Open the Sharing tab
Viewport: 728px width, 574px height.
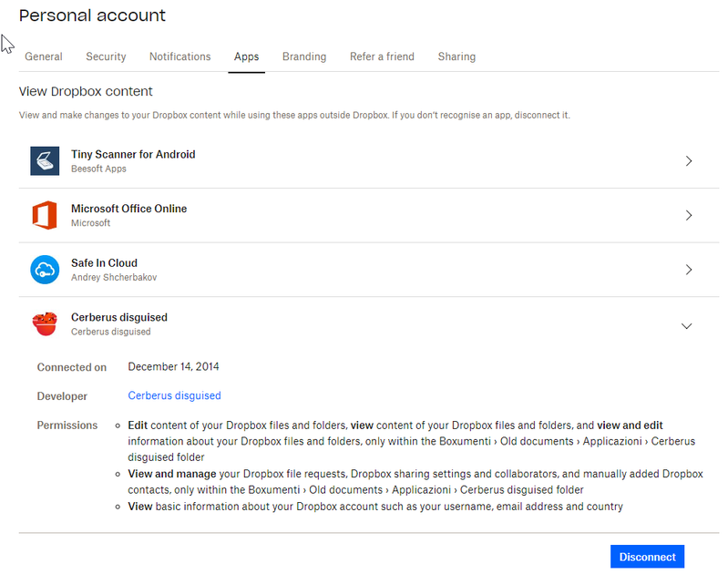pyautogui.click(x=456, y=56)
